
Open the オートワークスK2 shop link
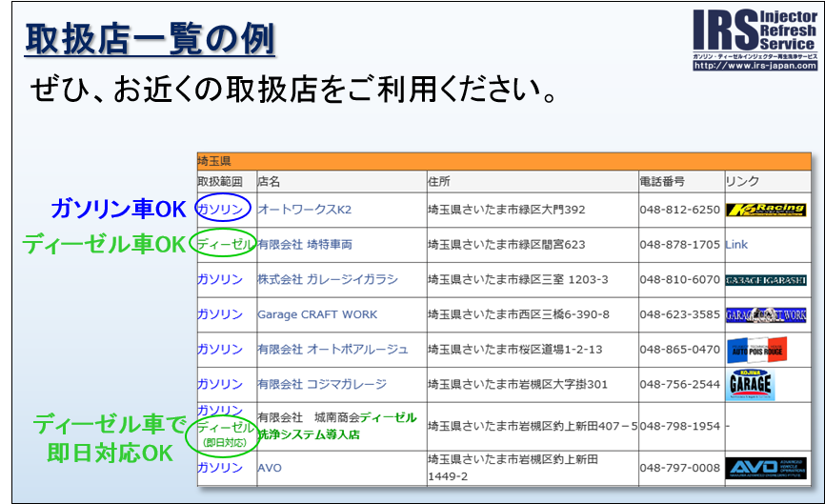304,210
